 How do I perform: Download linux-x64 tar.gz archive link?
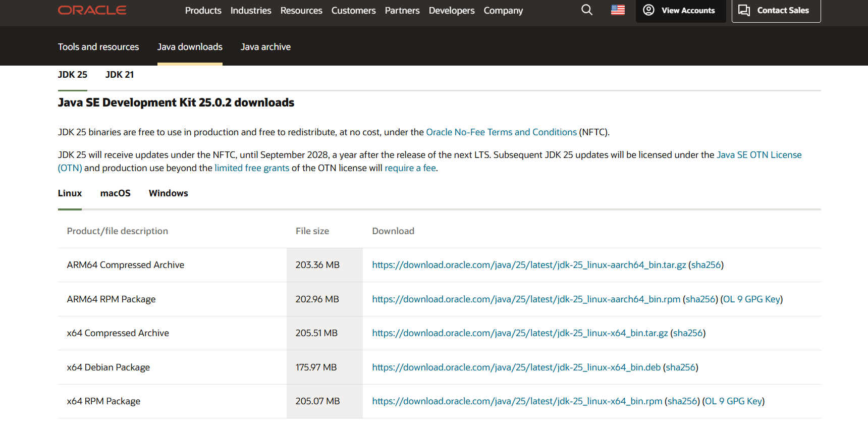point(520,333)
